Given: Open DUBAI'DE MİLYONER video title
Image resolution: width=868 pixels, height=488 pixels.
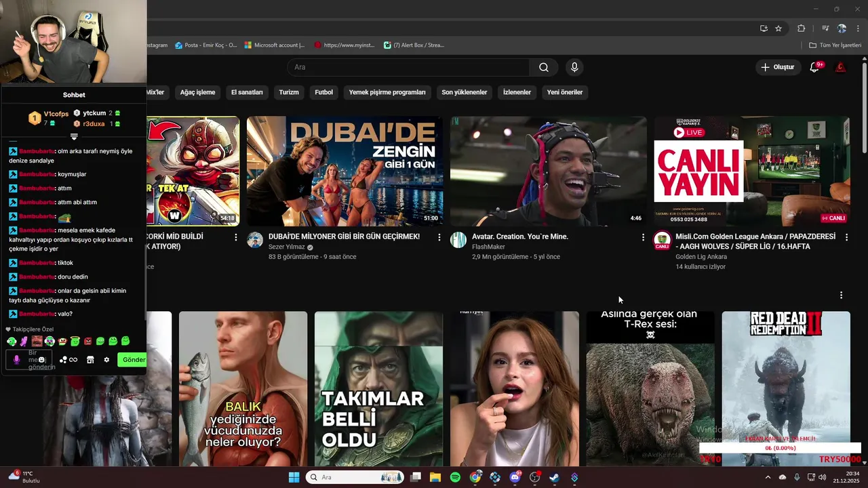Looking at the screenshot, I should coord(344,237).
